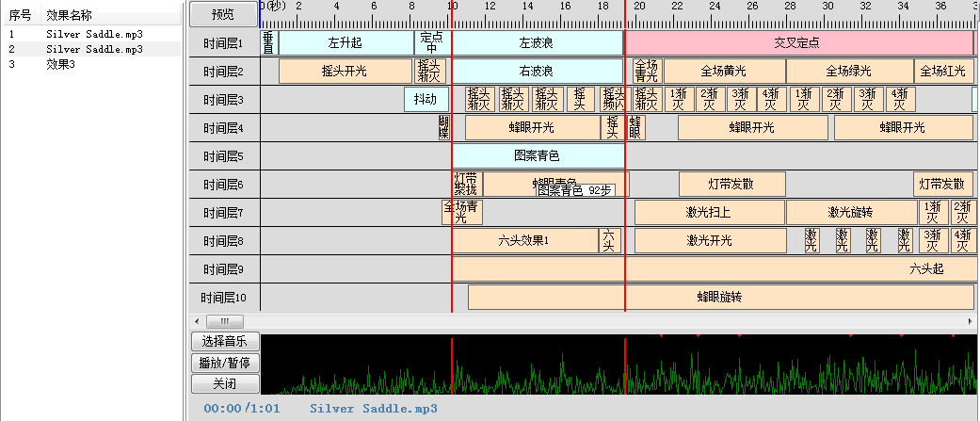Select the 摇头开光 block

click(345, 72)
